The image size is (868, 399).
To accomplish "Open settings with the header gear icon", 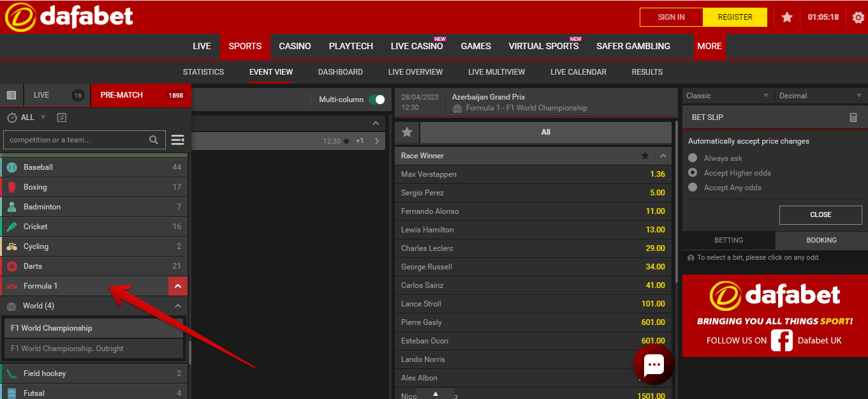I will click(858, 17).
